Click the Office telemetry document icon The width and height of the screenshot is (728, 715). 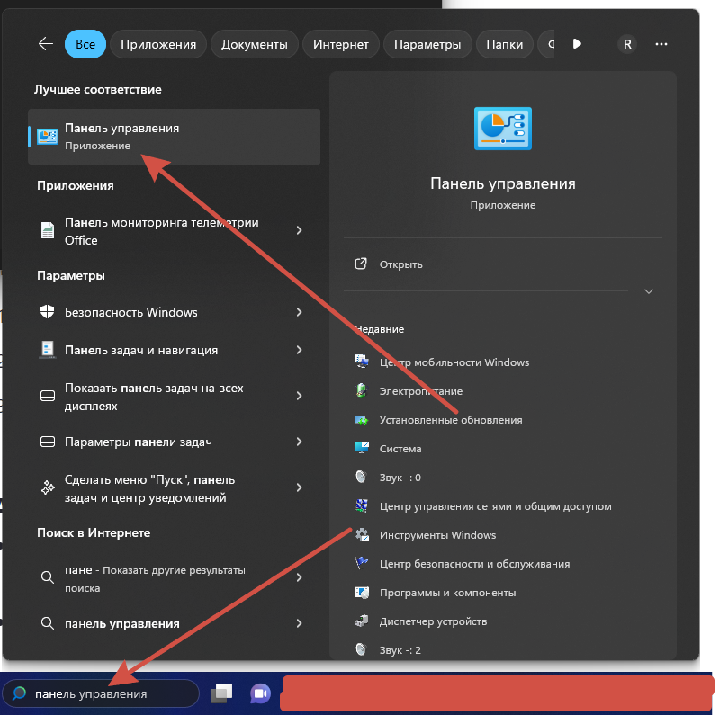pos(48,230)
